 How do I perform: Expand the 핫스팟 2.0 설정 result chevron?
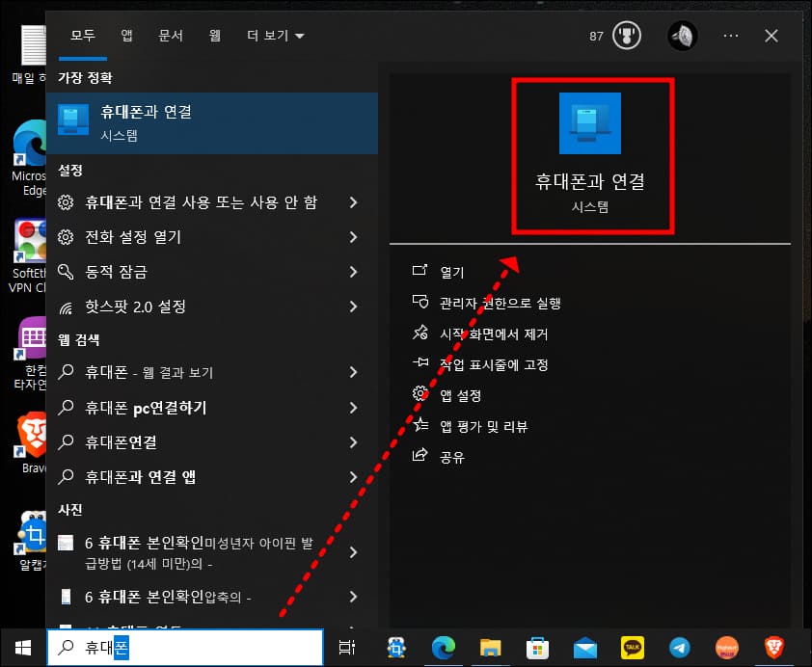[352, 306]
